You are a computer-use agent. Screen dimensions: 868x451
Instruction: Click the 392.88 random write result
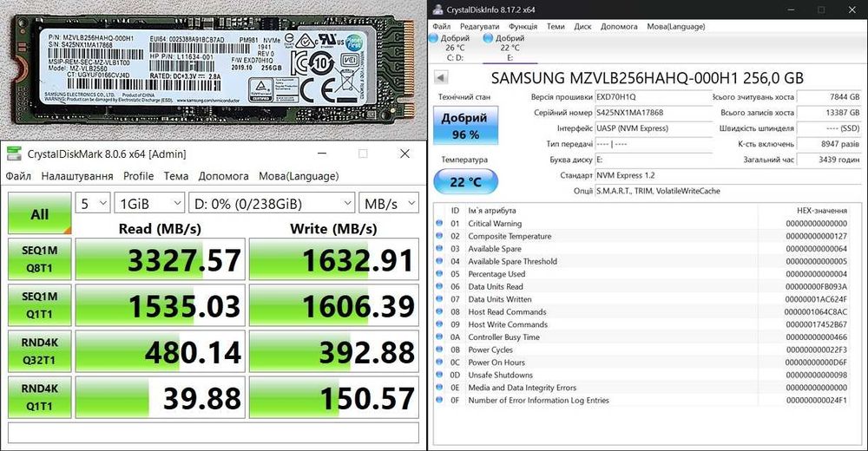pyautogui.click(x=334, y=351)
